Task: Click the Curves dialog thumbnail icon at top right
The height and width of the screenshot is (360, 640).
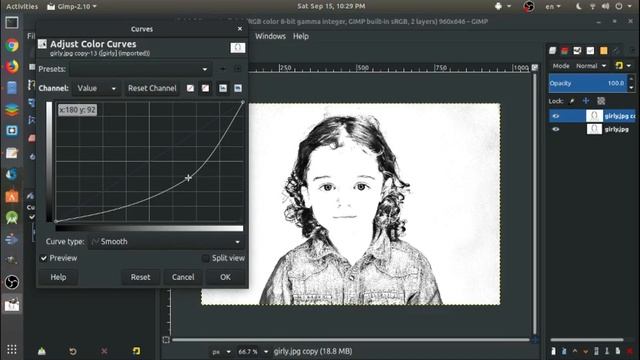Action: [238, 48]
